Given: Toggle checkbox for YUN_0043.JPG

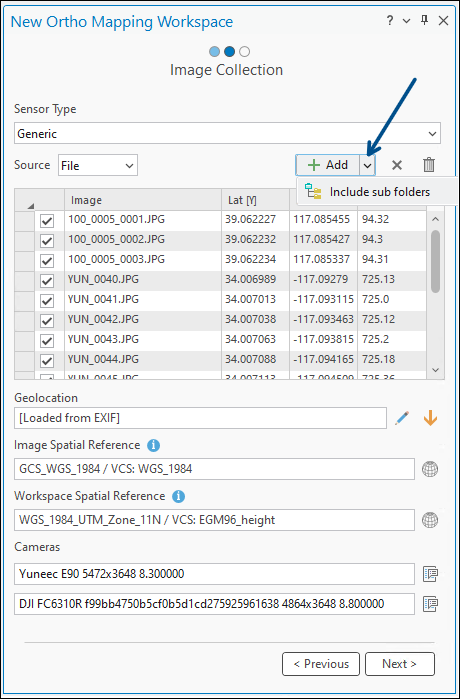Looking at the screenshot, I should click(x=47, y=341).
